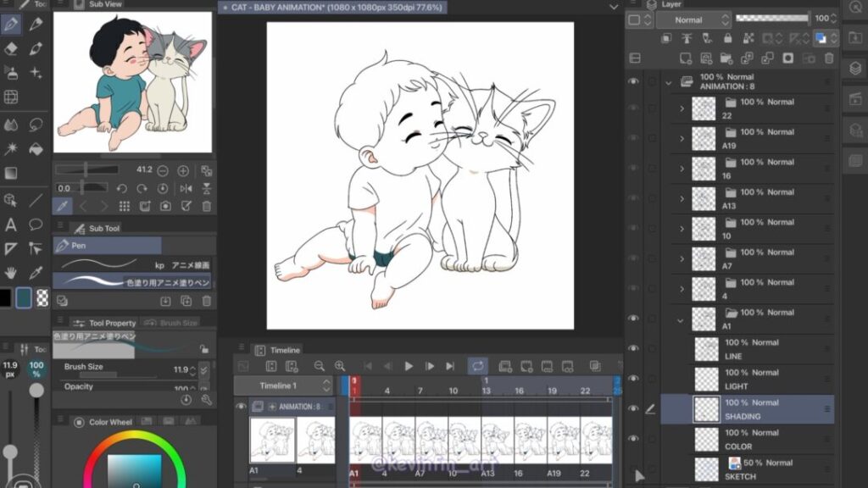Select the Eraser tool
Screen dimensions: 868x488
point(11,48)
